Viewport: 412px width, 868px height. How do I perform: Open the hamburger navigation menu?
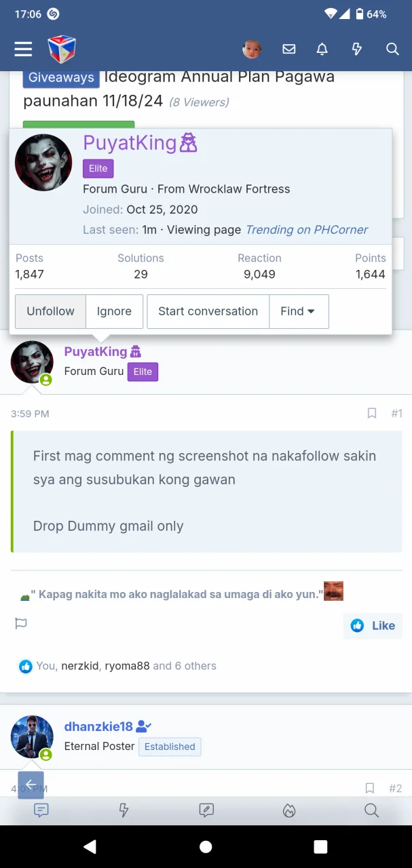(23, 49)
